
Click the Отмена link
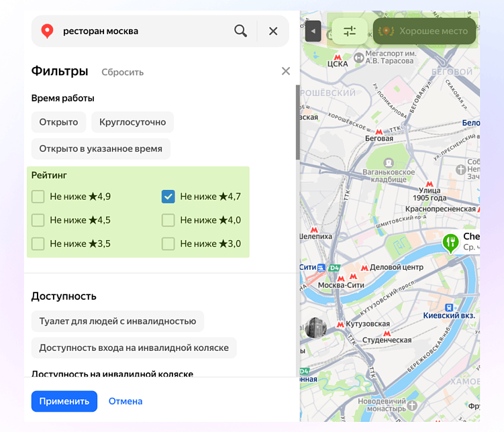125,401
